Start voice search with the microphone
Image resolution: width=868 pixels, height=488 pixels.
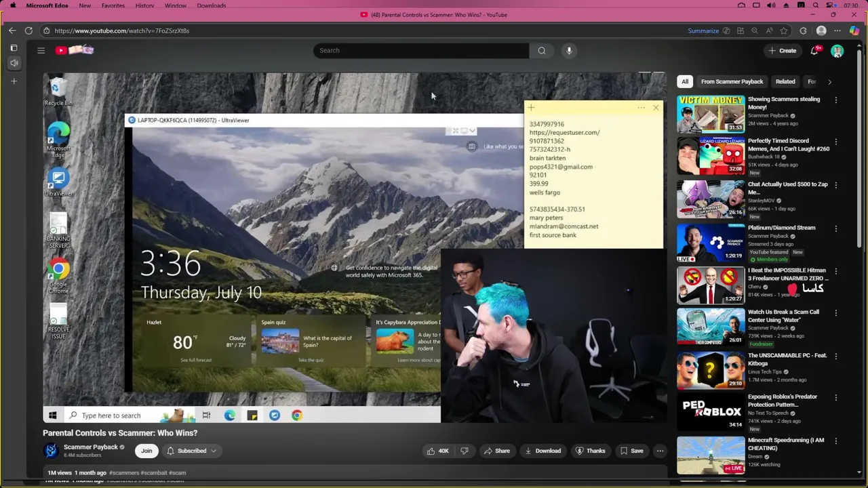(x=569, y=50)
